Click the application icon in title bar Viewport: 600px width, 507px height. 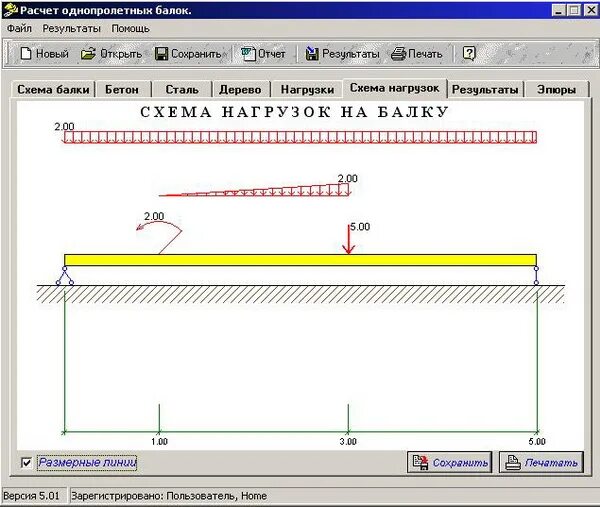coord(10,10)
